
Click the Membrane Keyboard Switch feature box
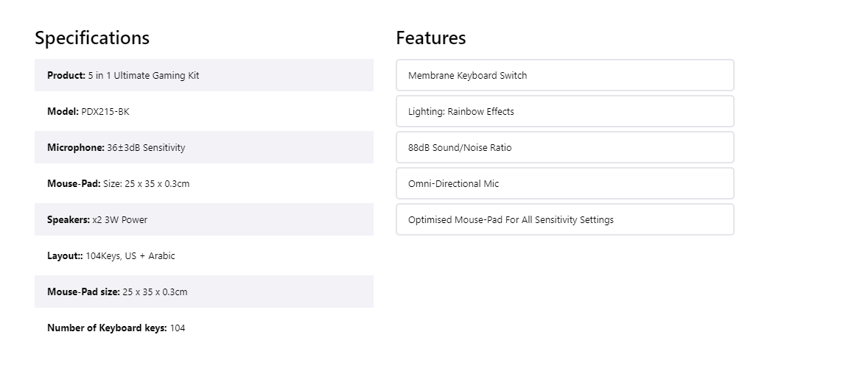[x=564, y=75]
